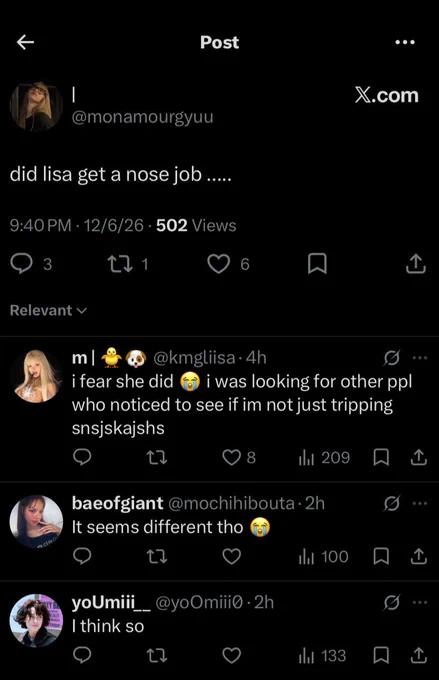Bookmark the main post
The width and height of the screenshot is (439, 680).
pyautogui.click(x=317, y=264)
